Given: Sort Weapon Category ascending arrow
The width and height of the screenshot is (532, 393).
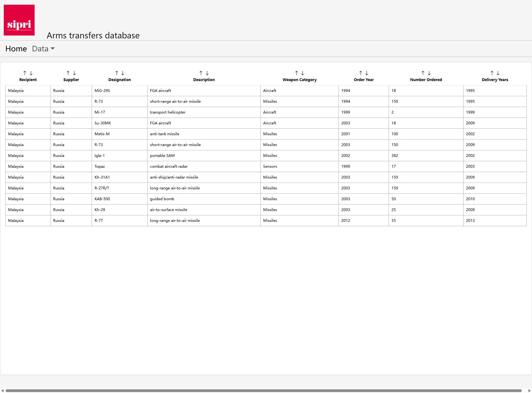Looking at the screenshot, I should tap(297, 73).
